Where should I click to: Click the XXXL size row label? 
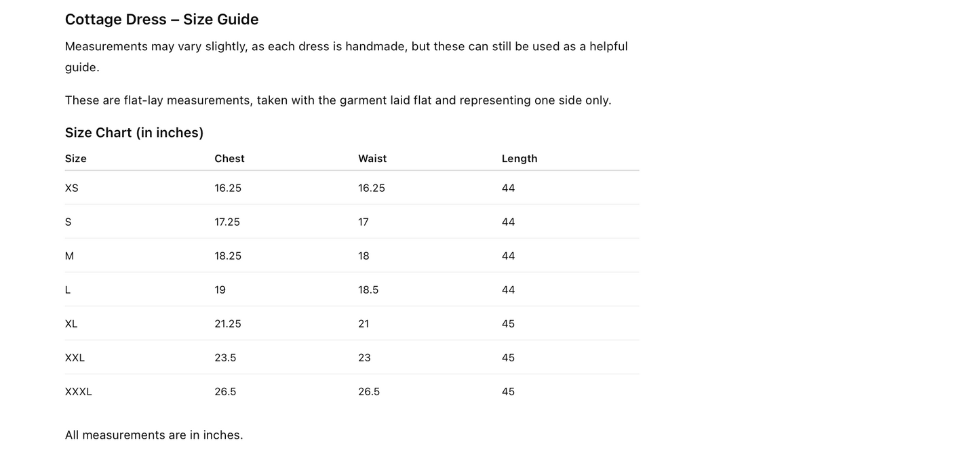tap(78, 392)
